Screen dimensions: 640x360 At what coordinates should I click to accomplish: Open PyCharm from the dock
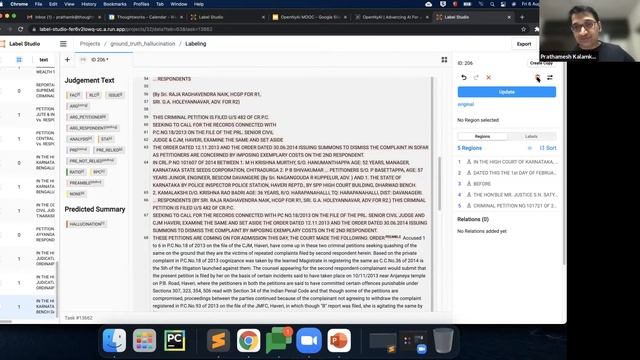click(175, 340)
